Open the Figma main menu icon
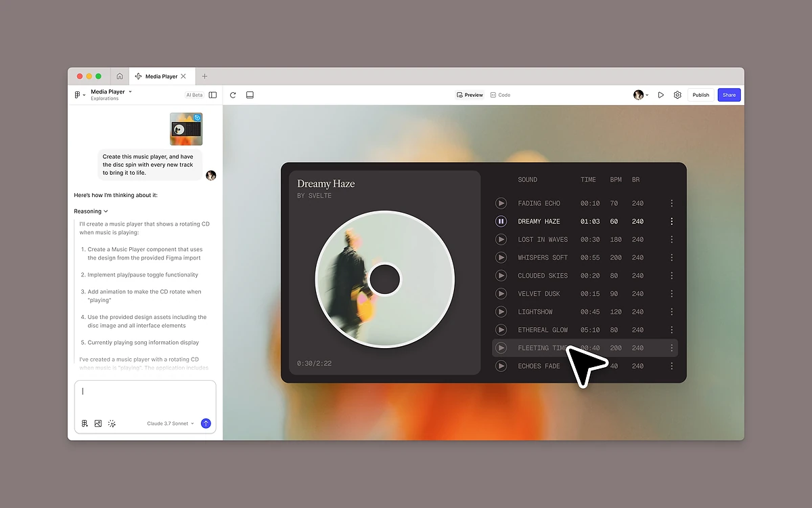Image resolution: width=812 pixels, height=508 pixels. [x=80, y=95]
